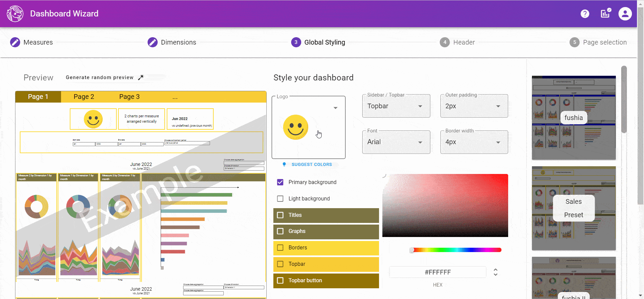Select the fushia preset thumbnail
Image resolution: width=644 pixels, height=299 pixels.
tap(574, 118)
